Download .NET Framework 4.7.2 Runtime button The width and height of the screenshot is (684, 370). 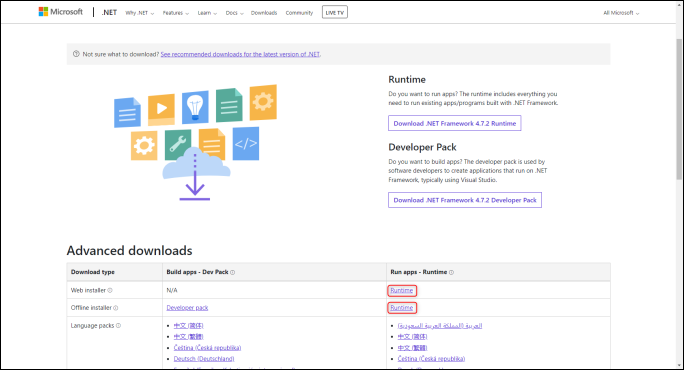point(455,123)
